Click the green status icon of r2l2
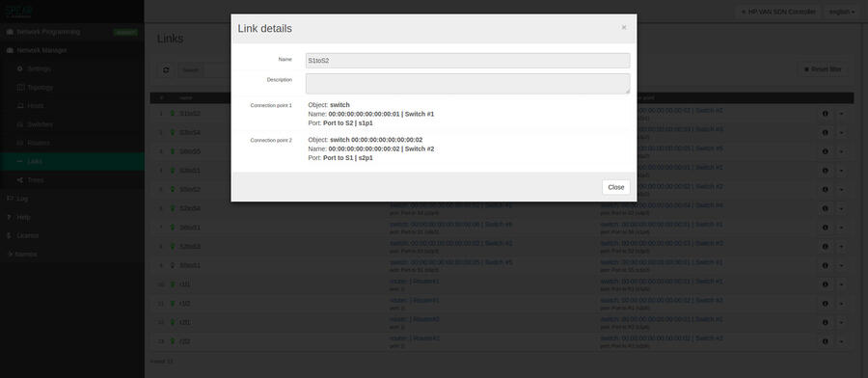 [x=173, y=341]
